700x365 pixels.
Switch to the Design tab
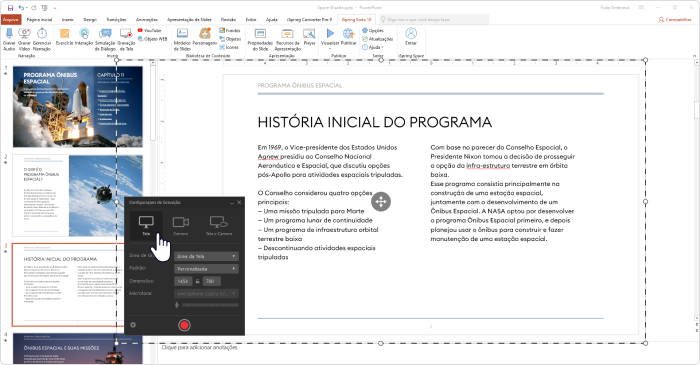tap(90, 20)
